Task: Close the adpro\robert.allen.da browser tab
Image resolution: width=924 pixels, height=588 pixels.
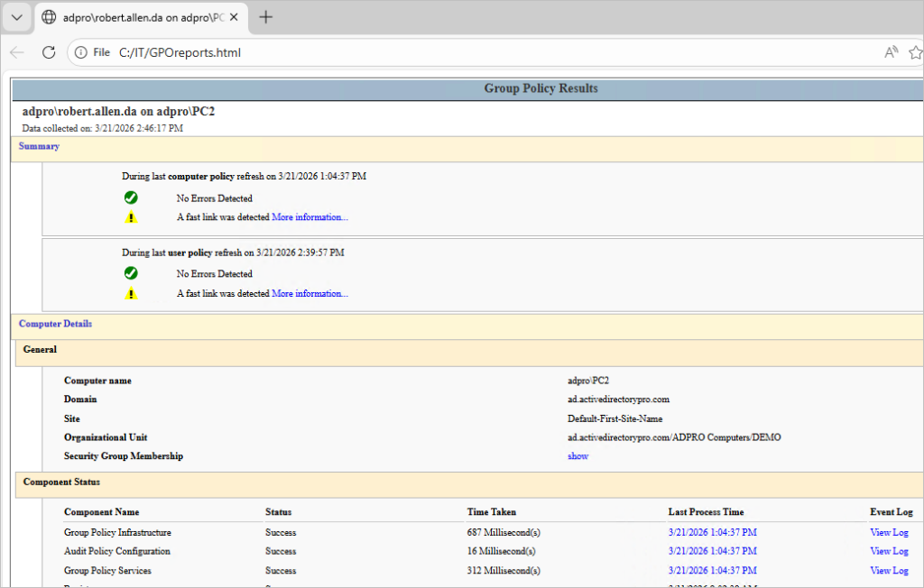Action: tap(234, 18)
